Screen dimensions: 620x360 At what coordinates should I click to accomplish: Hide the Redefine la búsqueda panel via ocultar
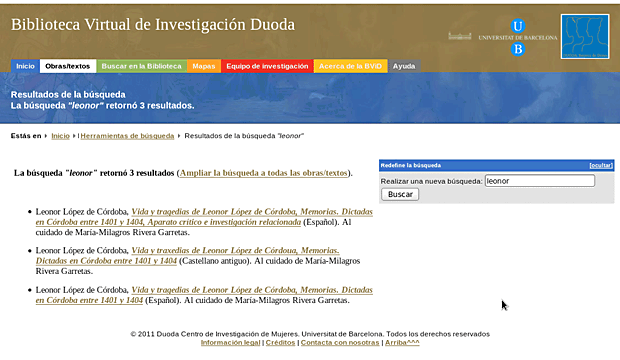pos(601,165)
